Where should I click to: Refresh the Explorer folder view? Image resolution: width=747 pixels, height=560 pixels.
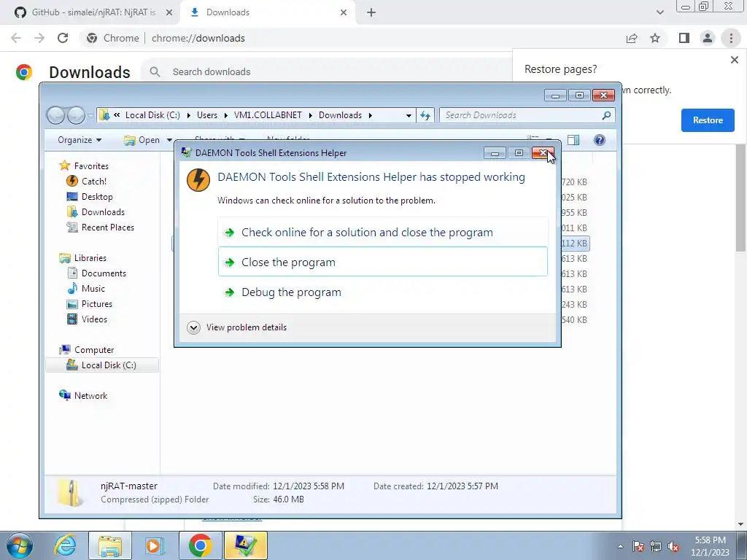[x=425, y=115]
